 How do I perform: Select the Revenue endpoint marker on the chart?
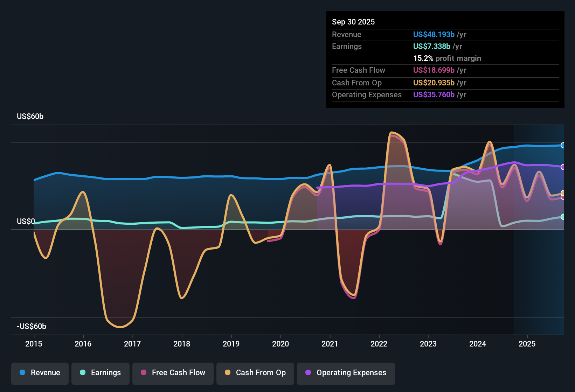coord(563,145)
